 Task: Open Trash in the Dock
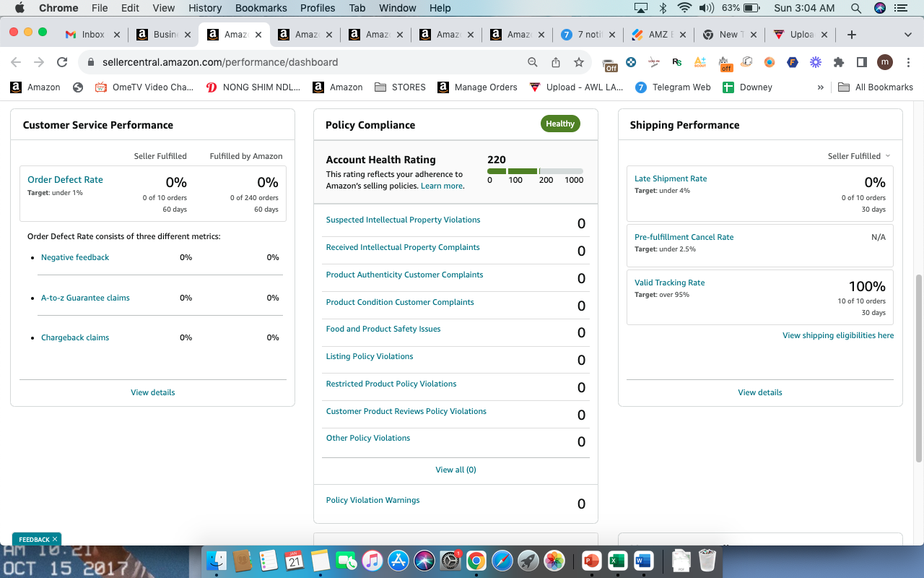coord(707,560)
